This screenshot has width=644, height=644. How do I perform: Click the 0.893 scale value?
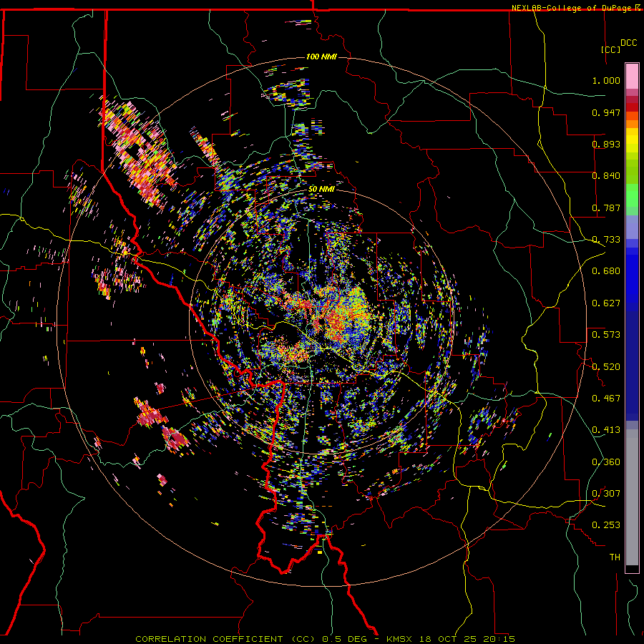click(x=606, y=144)
